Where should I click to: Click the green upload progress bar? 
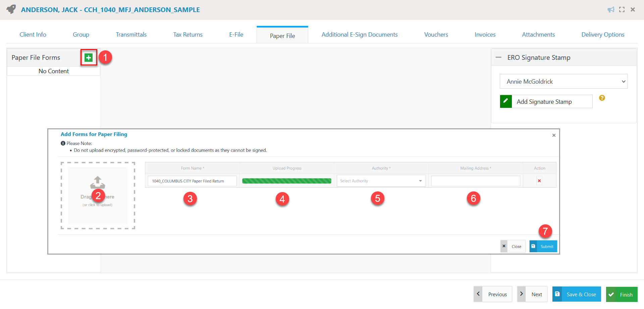(x=286, y=181)
